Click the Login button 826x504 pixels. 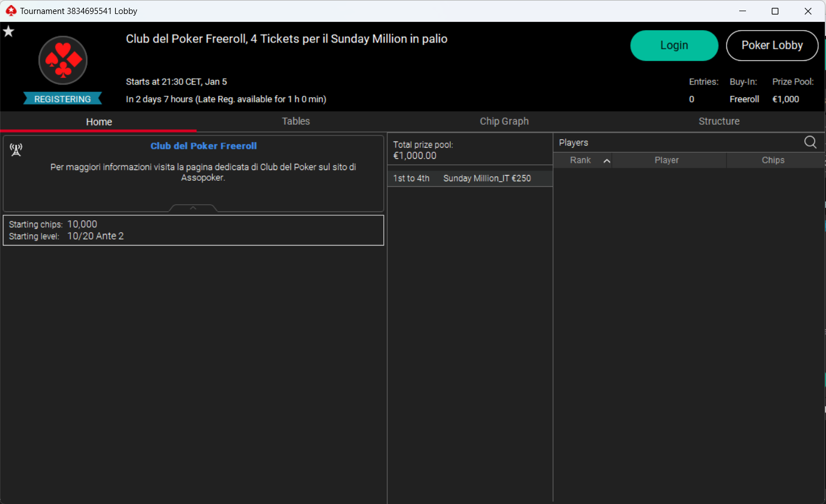[x=674, y=45]
